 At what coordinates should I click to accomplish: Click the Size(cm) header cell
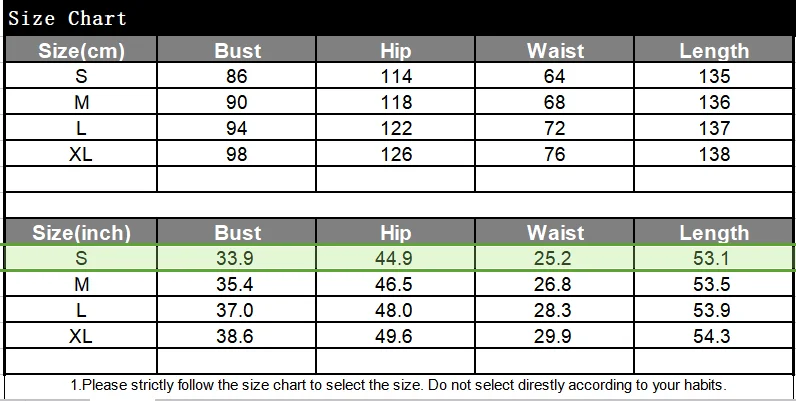tap(81, 50)
